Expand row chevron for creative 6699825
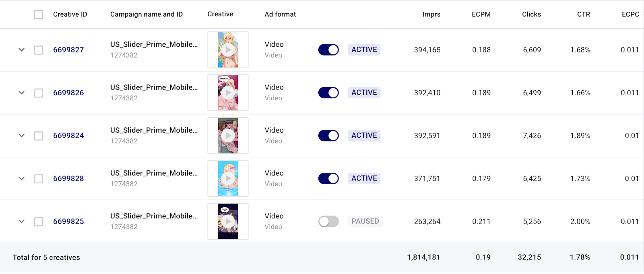 [22, 221]
